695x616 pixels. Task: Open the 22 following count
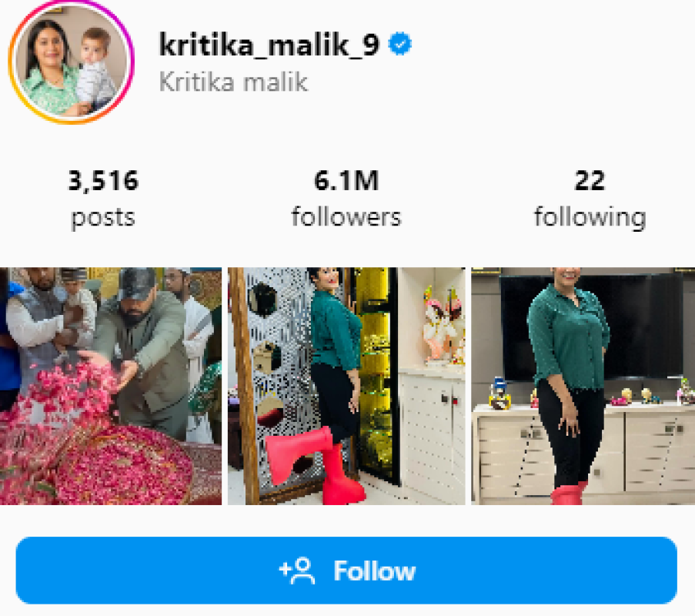[x=590, y=180]
